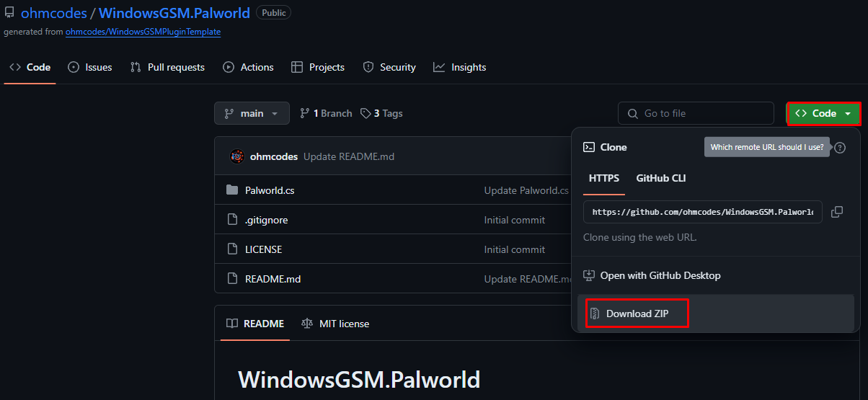The height and width of the screenshot is (400, 868).
Task: Open the MIT license tab
Action: click(335, 324)
